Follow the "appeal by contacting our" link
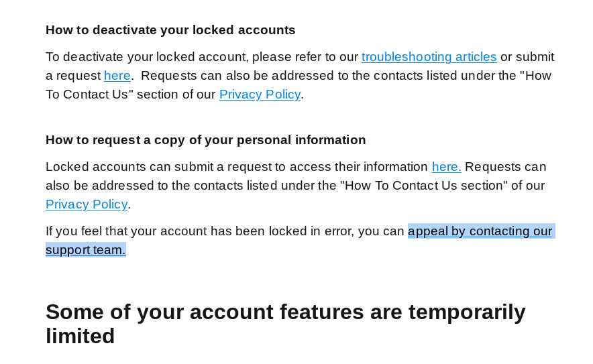The height and width of the screenshot is (364, 593). click(480, 231)
